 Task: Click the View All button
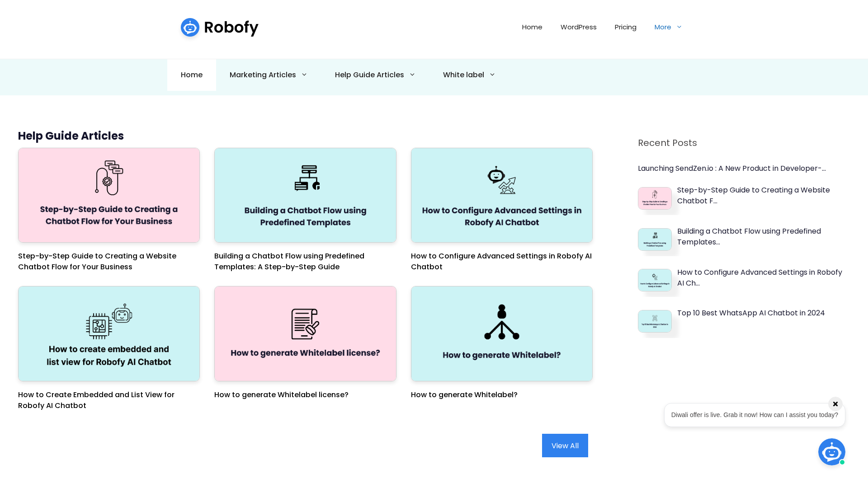(x=565, y=446)
